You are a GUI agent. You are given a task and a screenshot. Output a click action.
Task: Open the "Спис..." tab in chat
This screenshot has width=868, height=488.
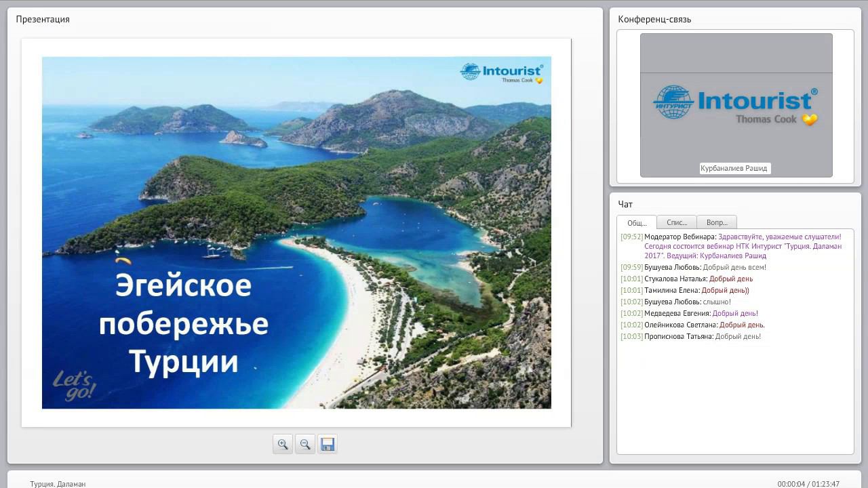(677, 222)
